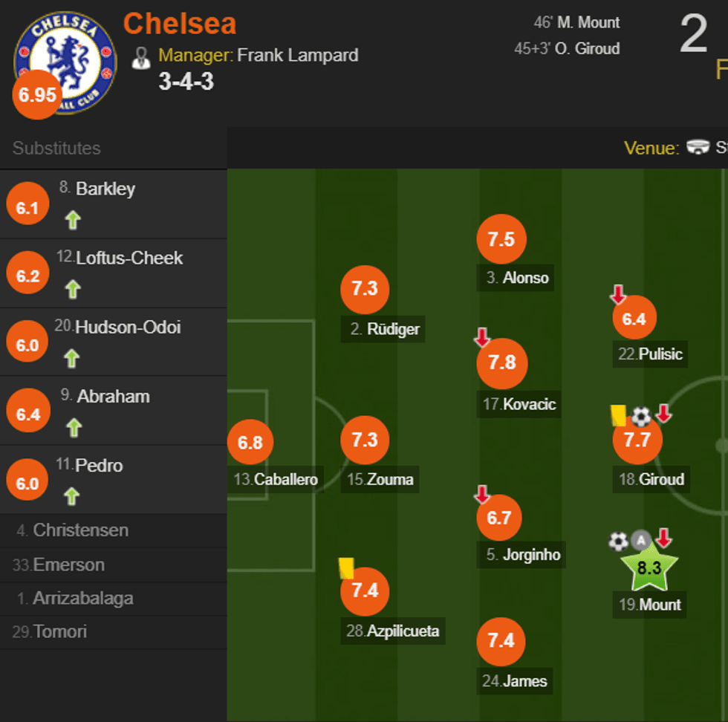
Task: Click the stadium icon next to Venue
Action: coord(698,148)
